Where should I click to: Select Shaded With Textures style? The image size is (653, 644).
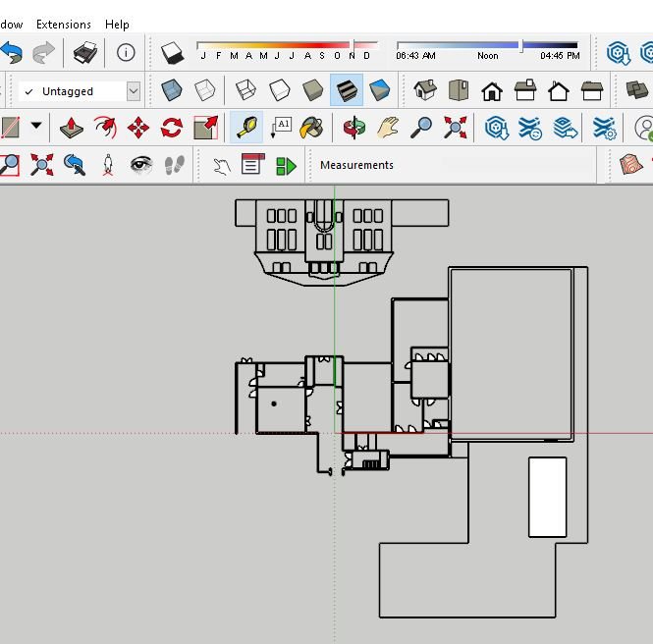tap(346, 90)
